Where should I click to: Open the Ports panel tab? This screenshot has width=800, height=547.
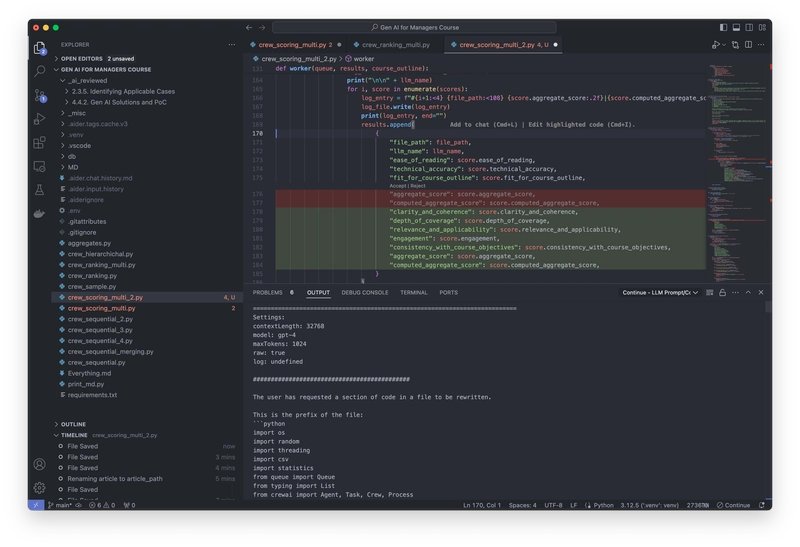(x=448, y=292)
